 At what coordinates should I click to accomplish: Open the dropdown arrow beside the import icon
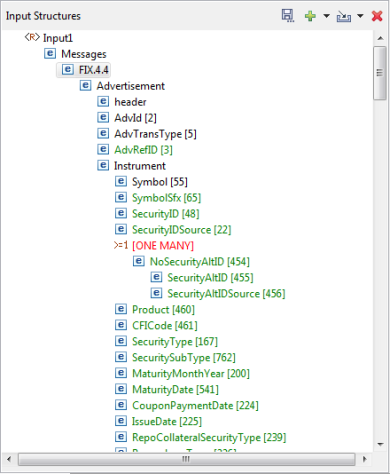(x=360, y=16)
